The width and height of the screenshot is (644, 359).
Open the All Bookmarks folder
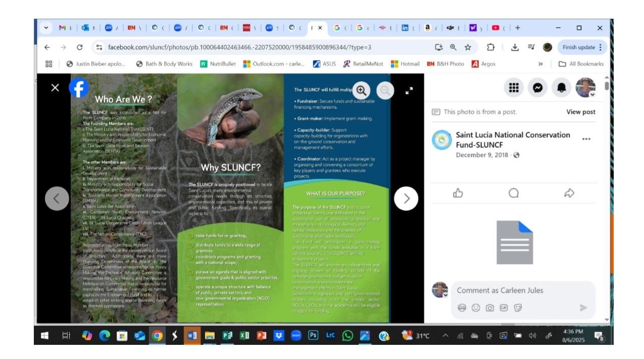click(581, 64)
